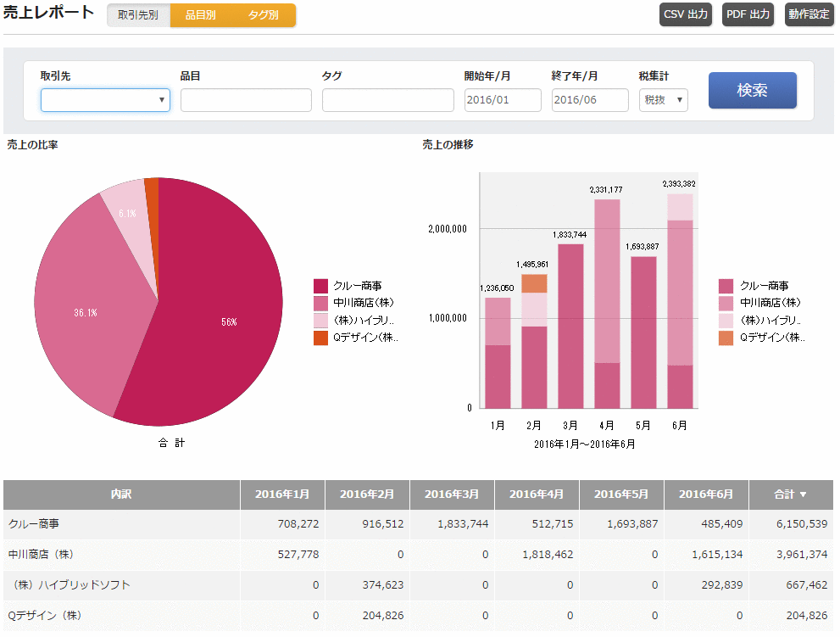The height and width of the screenshot is (637, 840).
Task: Click Qデザイン orange swatch in bar chart legend
Action: [726, 338]
